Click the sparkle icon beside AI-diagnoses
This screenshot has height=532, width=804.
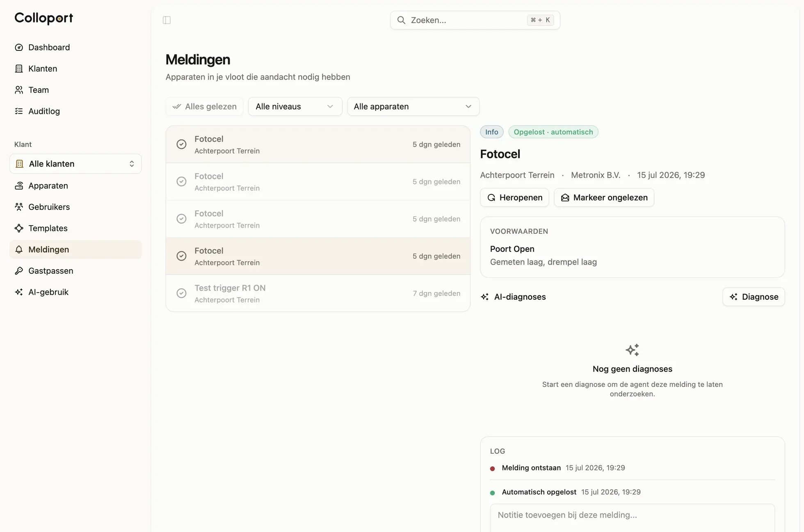[485, 297]
